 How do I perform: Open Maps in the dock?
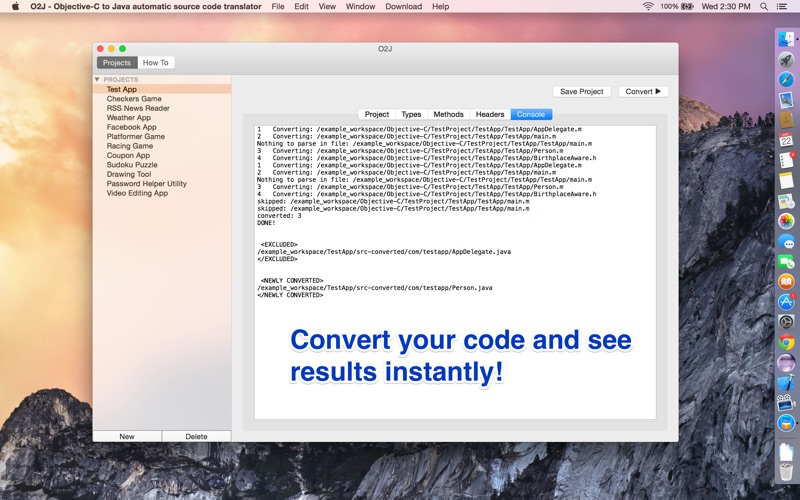[786, 201]
